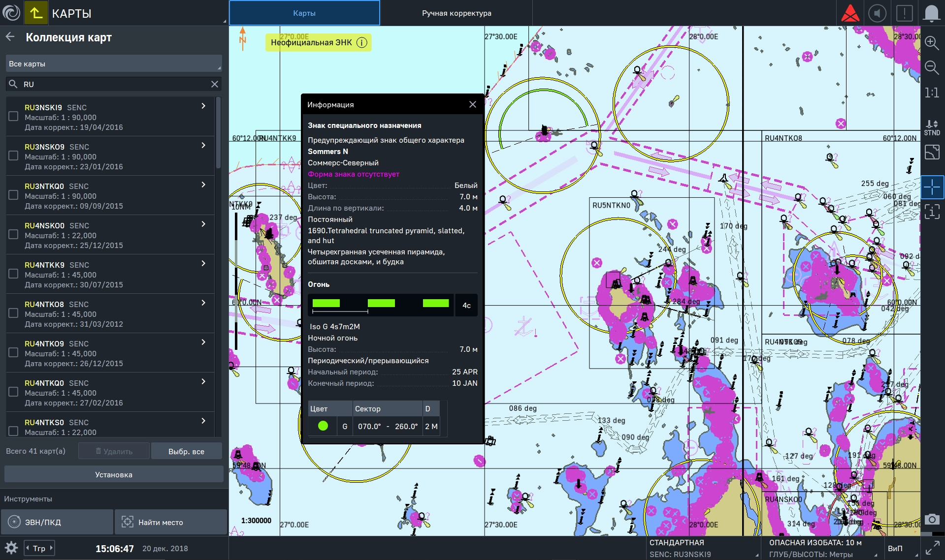This screenshot has width=945, height=560.
Task: Click the zoom out magnifier icon
Action: 931,67
